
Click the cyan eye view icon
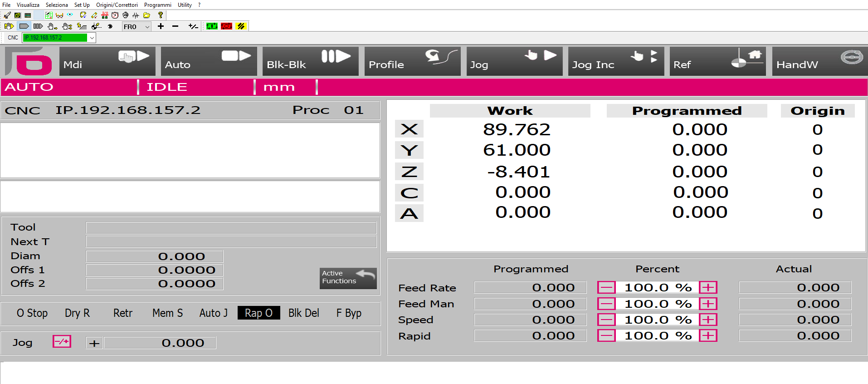pos(70,15)
